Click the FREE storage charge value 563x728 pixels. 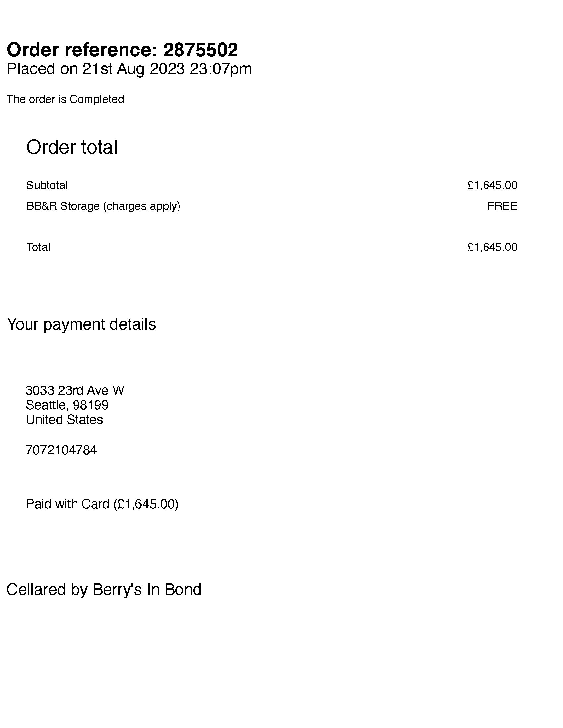[502, 206]
